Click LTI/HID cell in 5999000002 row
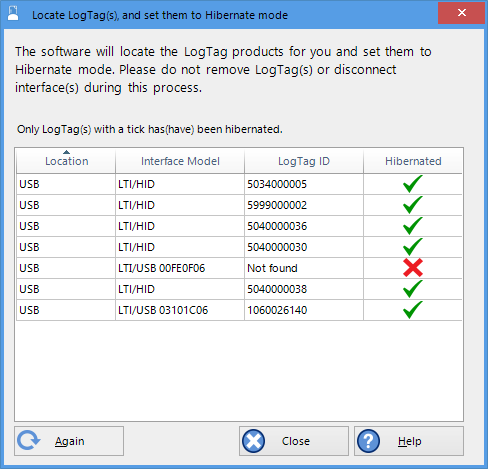 point(180,205)
